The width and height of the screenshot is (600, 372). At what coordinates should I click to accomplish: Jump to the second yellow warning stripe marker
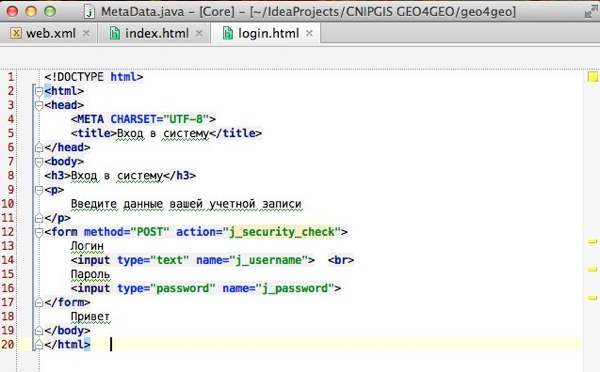click(x=592, y=269)
